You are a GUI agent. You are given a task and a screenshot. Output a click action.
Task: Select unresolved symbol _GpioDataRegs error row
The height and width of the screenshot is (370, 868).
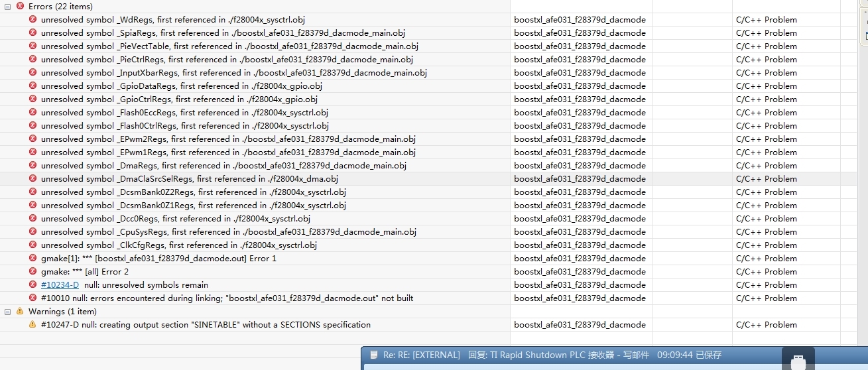click(x=434, y=86)
